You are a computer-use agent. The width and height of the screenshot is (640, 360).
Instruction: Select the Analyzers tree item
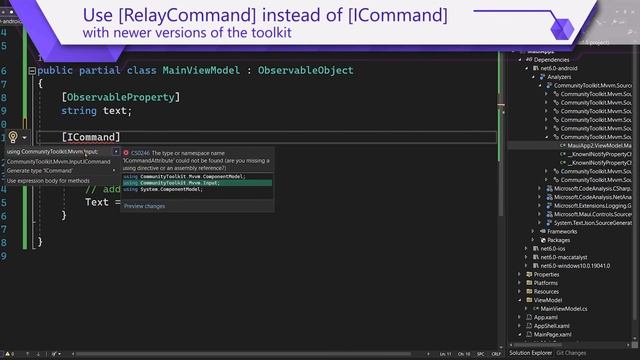(559, 77)
